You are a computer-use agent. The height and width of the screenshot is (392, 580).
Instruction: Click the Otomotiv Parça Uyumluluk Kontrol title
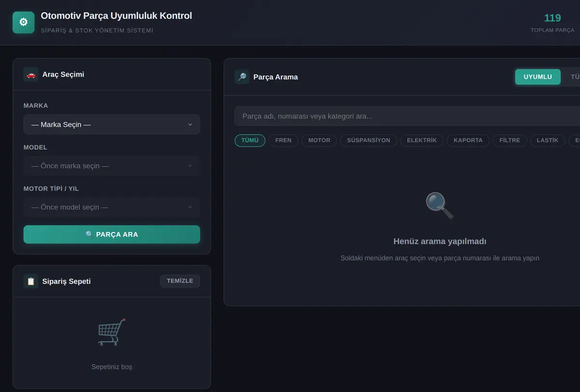[116, 15]
